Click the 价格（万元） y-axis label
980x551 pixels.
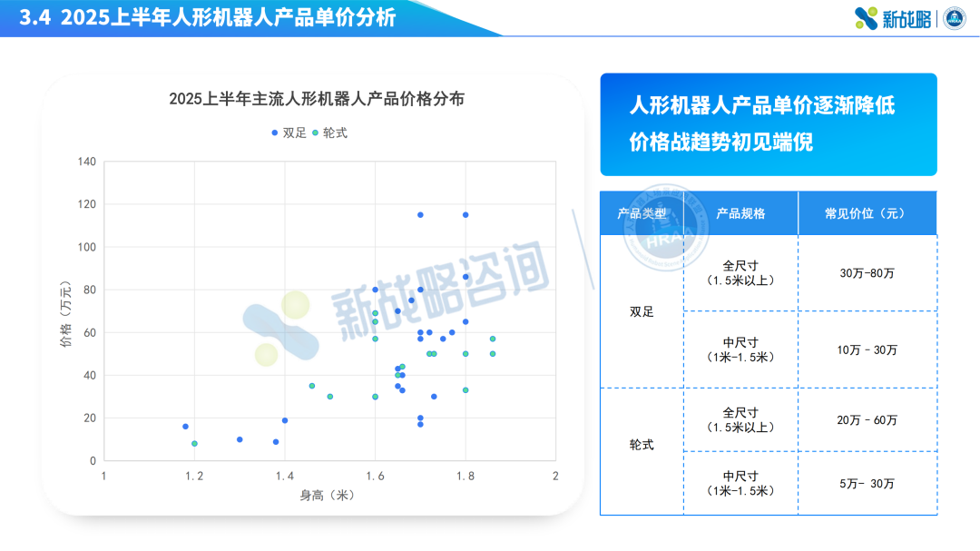(65, 313)
